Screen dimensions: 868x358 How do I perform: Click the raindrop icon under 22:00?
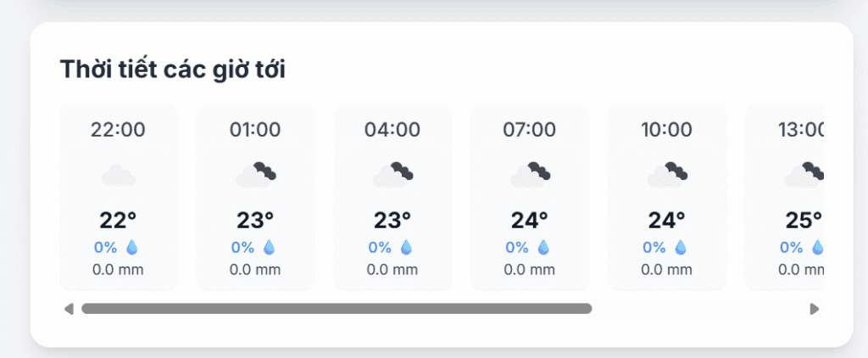(x=132, y=248)
